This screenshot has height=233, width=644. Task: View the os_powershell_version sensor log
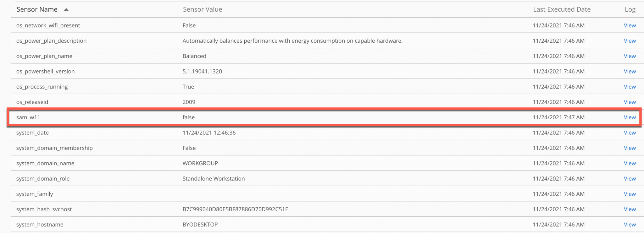point(630,71)
